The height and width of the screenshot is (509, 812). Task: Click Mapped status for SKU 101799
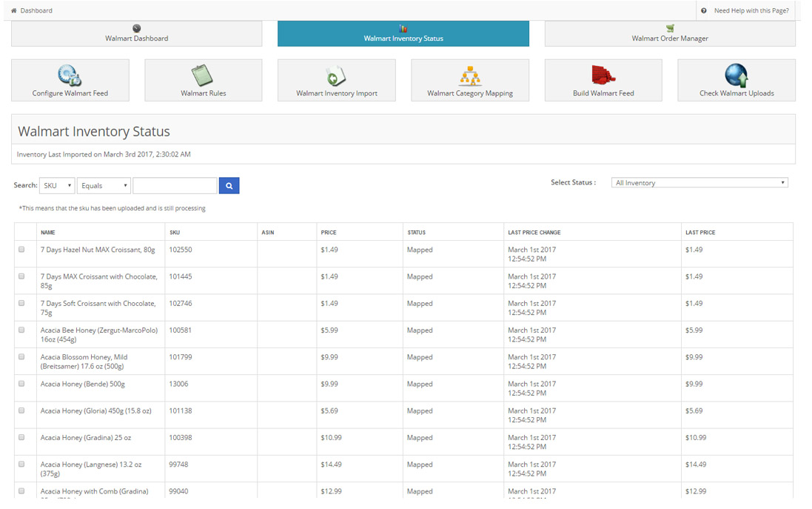pos(420,357)
